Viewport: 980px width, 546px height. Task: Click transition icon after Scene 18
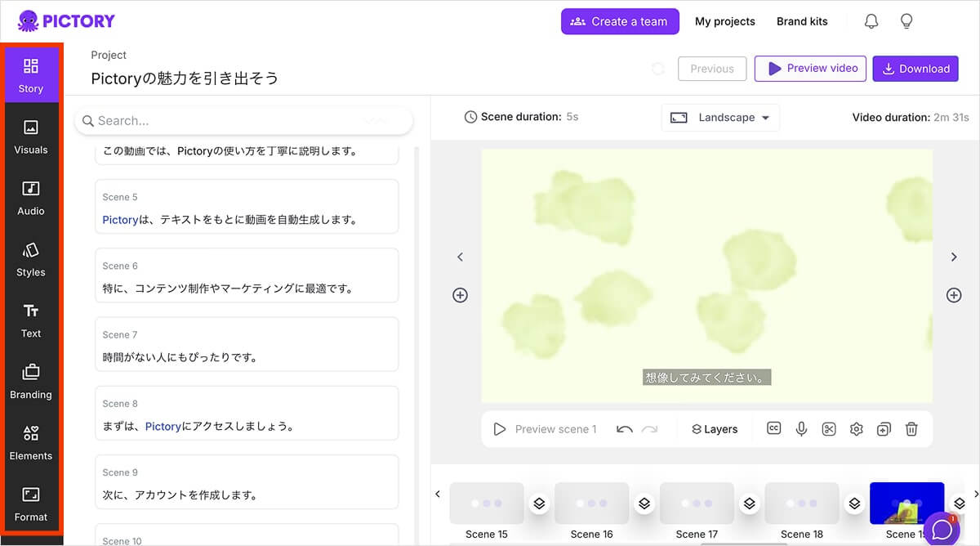854,503
